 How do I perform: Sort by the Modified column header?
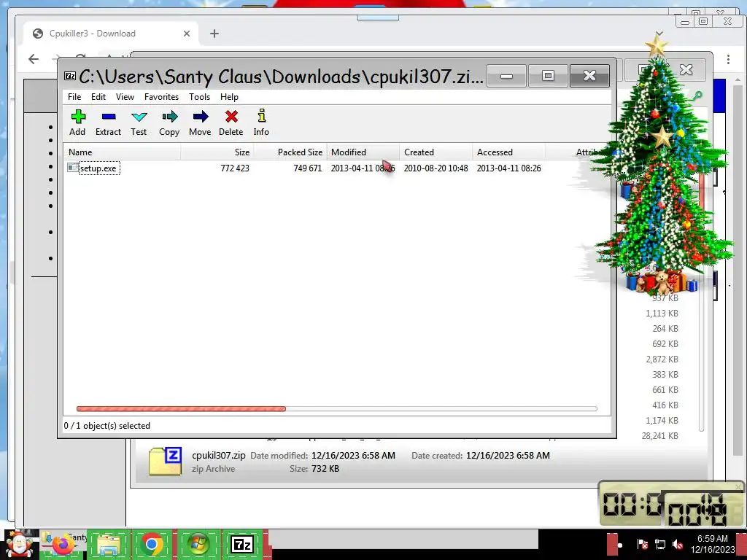[363, 152]
